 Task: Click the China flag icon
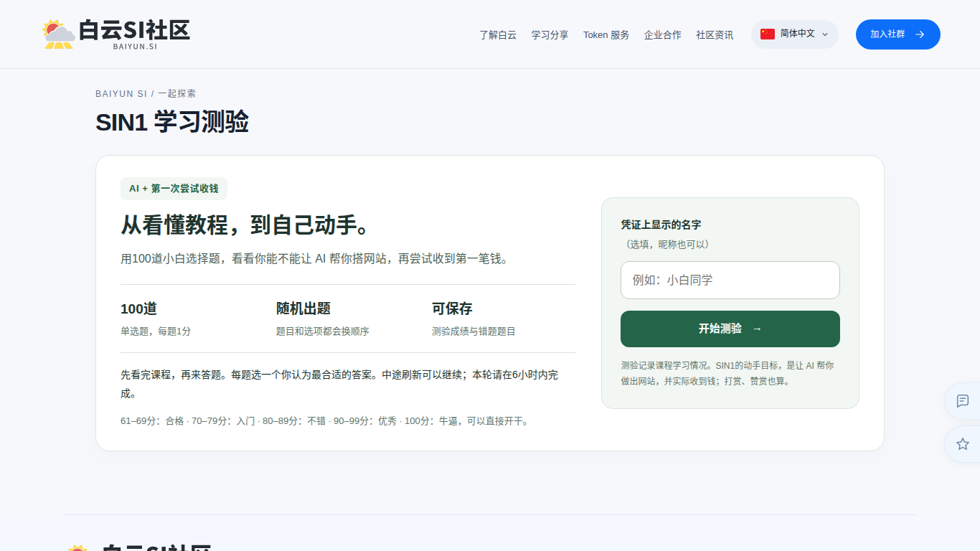pyautogui.click(x=768, y=34)
